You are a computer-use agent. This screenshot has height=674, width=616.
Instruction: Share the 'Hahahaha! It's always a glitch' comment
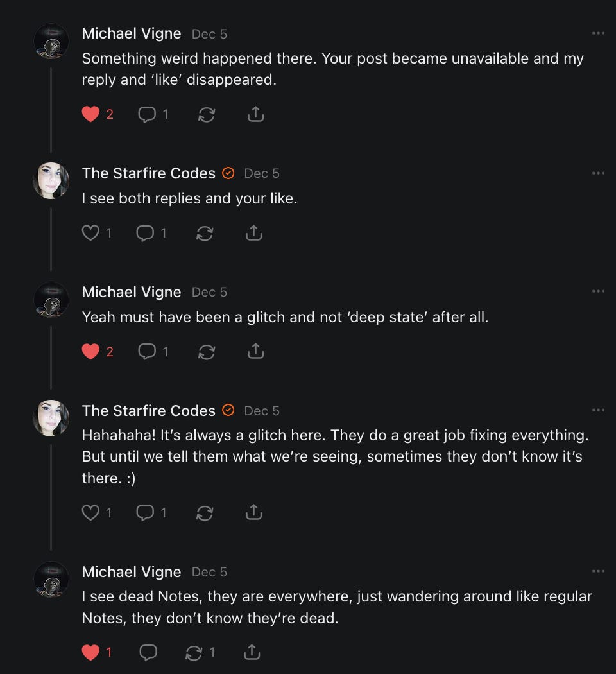(x=254, y=512)
